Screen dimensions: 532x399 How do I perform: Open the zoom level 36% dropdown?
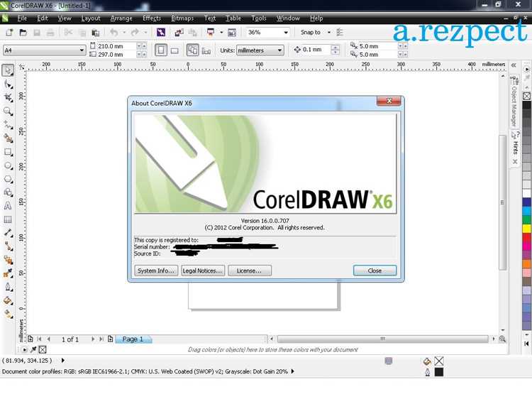click(x=286, y=33)
